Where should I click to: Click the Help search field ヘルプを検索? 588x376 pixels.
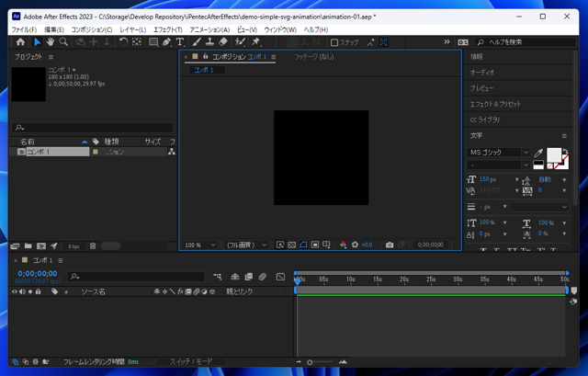click(525, 42)
